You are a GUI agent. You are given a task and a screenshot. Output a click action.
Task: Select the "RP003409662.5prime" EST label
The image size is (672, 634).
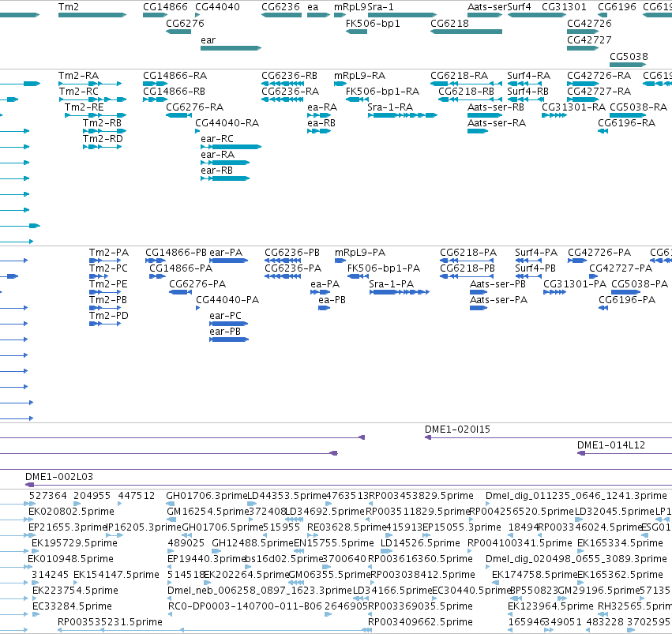(420, 622)
